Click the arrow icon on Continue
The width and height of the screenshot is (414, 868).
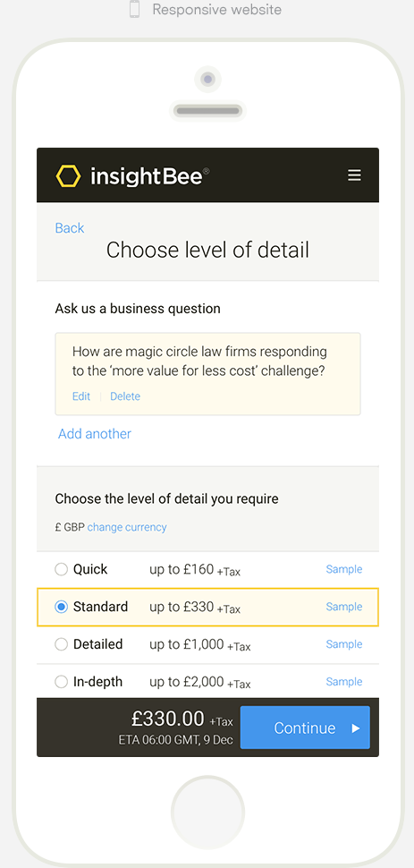[356, 728]
